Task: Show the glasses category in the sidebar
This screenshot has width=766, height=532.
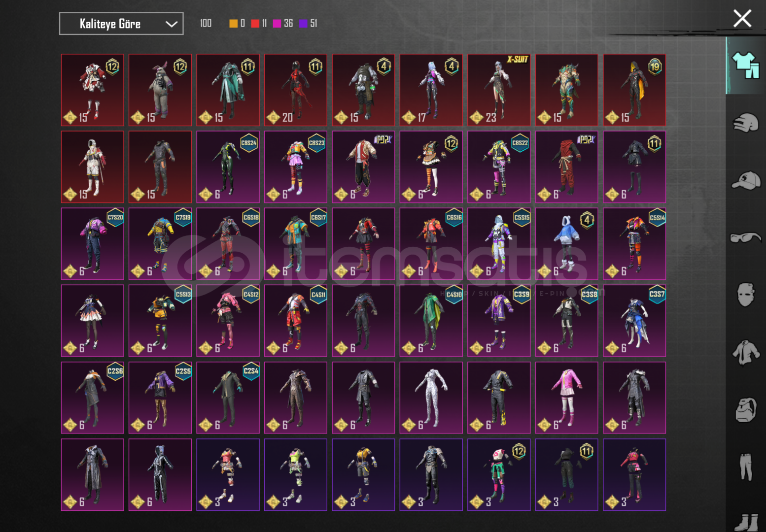Action: point(746,237)
